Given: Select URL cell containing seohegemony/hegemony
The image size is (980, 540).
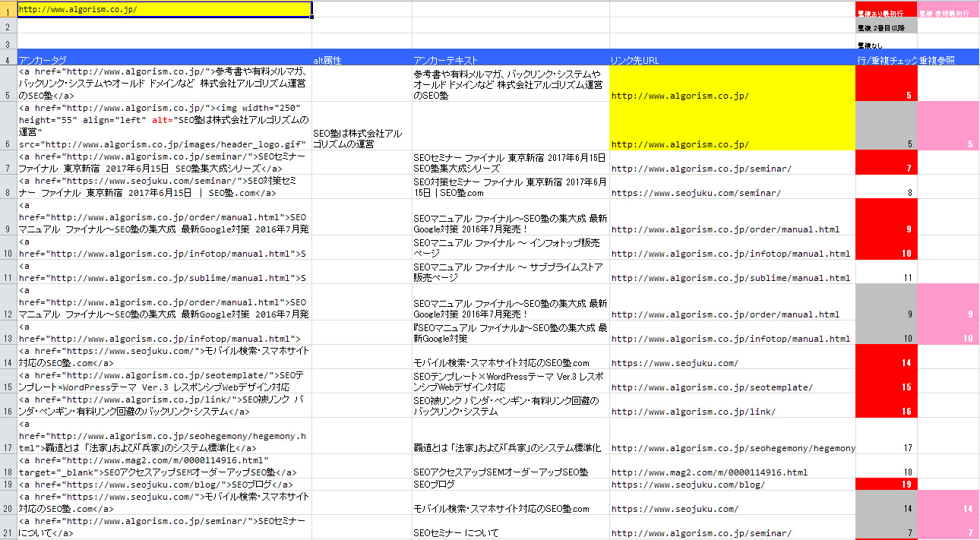Looking at the screenshot, I should tap(732, 436).
